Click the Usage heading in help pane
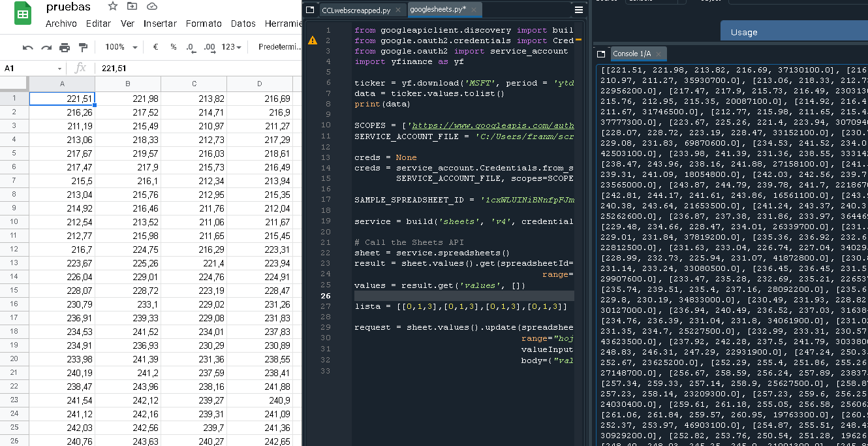Image resolution: width=868 pixels, height=446 pixels. pyautogui.click(x=744, y=32)
